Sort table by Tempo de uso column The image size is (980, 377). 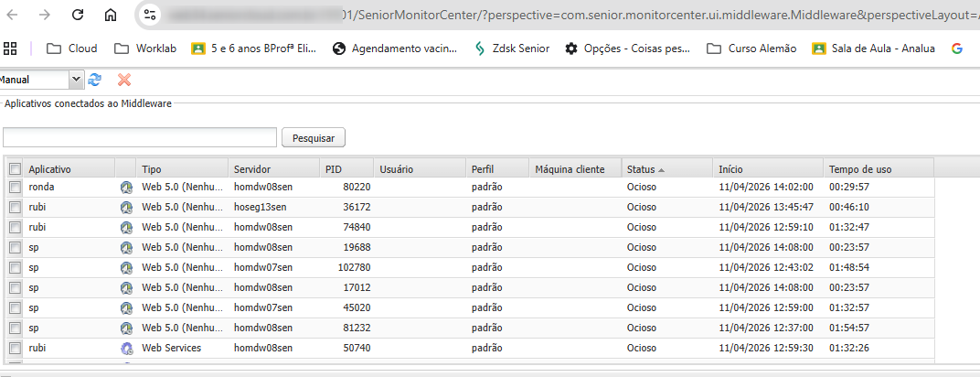tap(859, 169)
